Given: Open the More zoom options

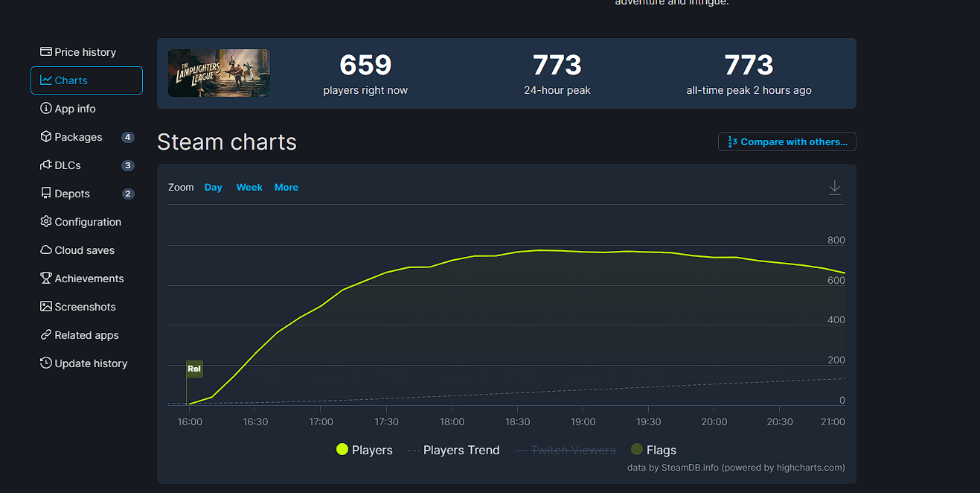Looking at the screenshot, I should [x=286, y=188].
